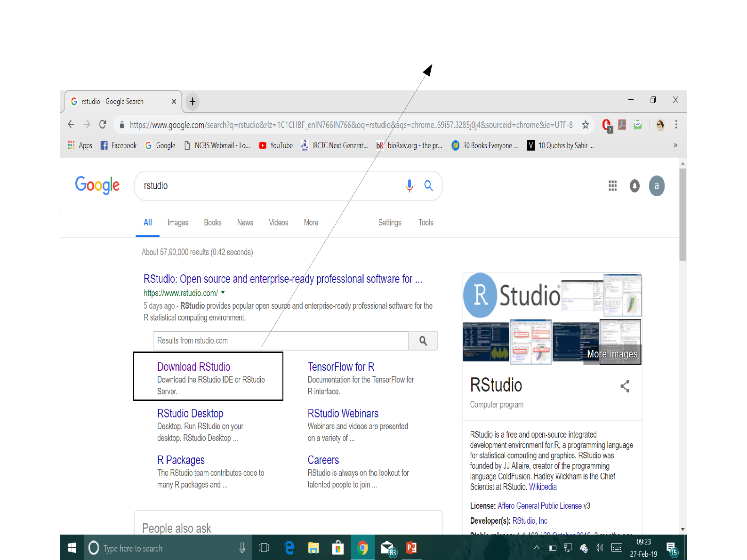Expand the hidden bookmarks overflow chevron
This screenshot has height=560, width=747.
(675, 145)
